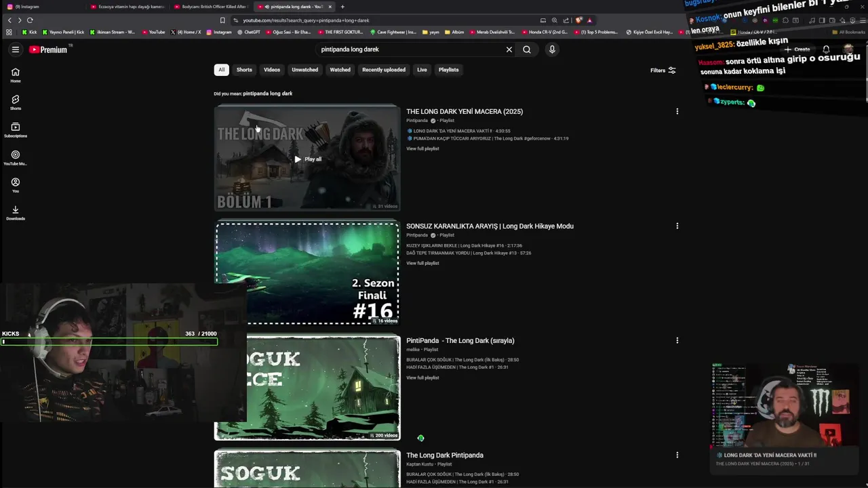Close the pintipanda long darek tab
The height and width of the screenshot is (488, 868).
pos(330,7)
